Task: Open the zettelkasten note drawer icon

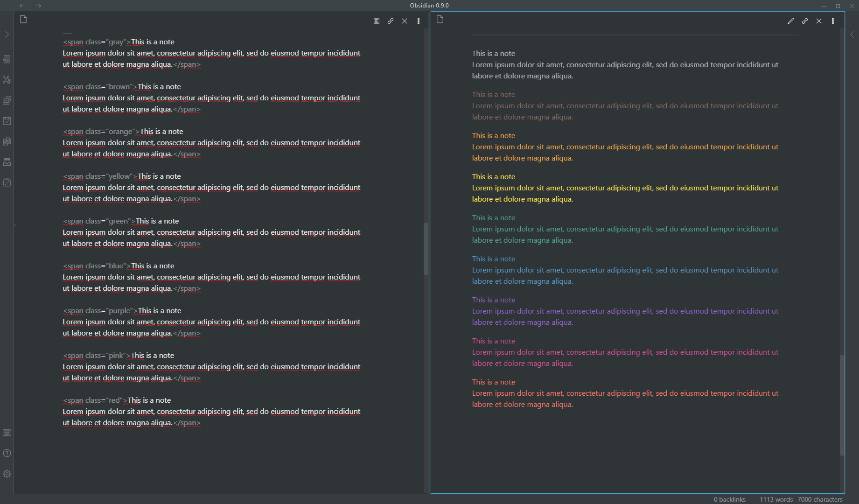Action: pos(7,162)
